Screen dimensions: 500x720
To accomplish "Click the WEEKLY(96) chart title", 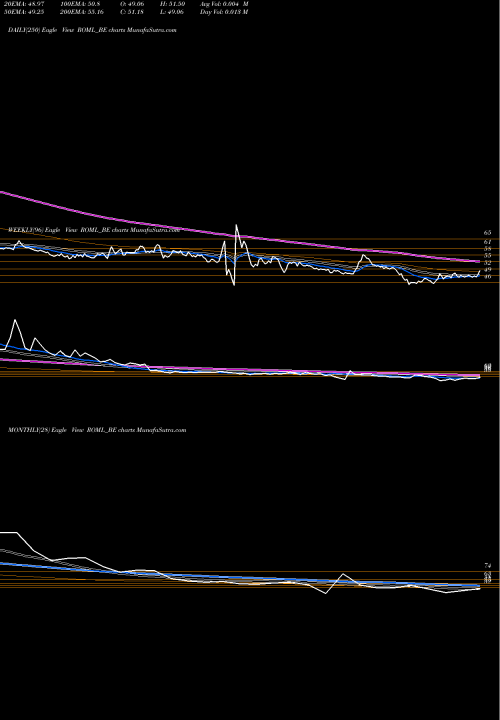I will pos(94,230).
